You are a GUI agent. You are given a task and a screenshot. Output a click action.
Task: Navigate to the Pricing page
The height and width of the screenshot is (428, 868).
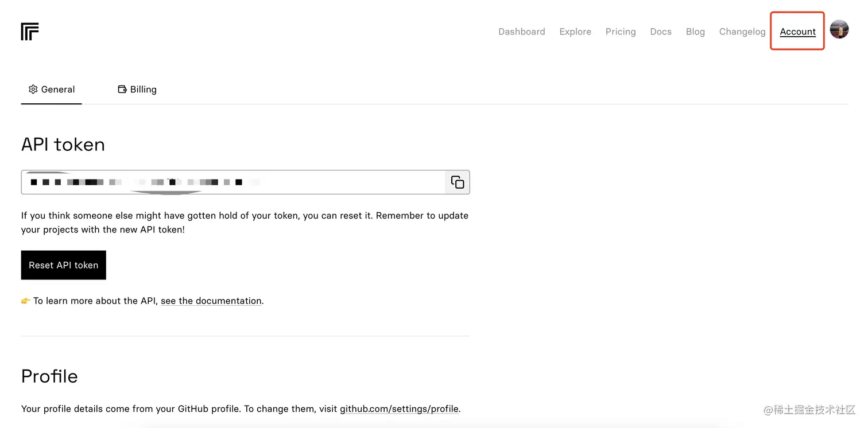[x=621, y=32]
